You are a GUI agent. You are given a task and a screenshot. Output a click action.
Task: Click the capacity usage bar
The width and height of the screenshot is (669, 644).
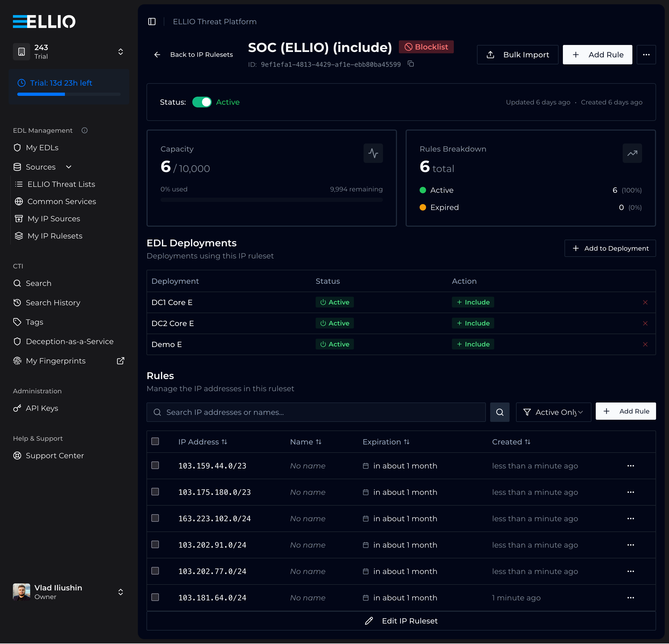pos(271,200)
